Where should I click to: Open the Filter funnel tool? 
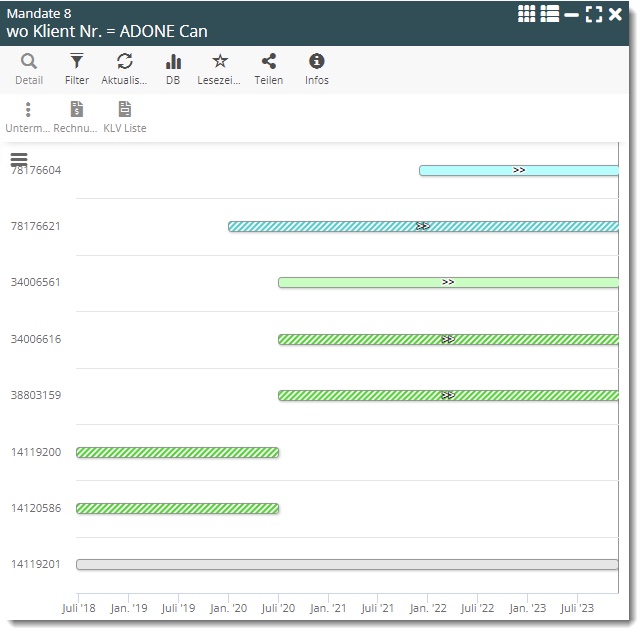(77, 62)
